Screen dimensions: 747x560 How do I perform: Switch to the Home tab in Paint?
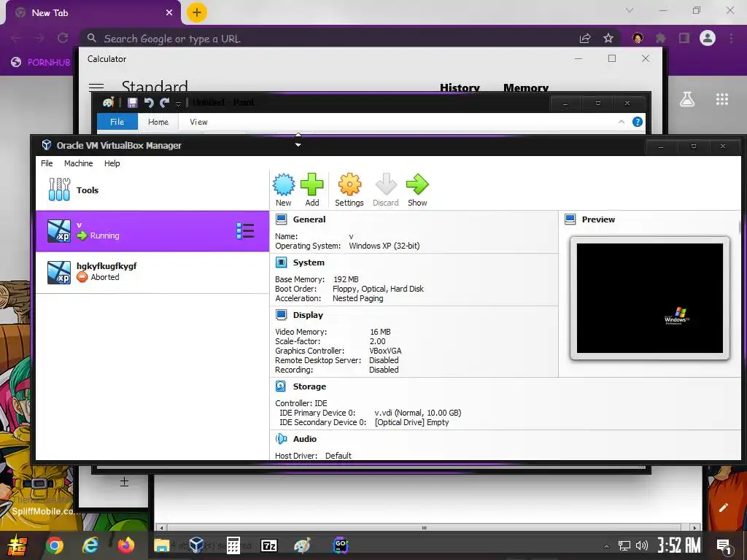pos(158,122)
